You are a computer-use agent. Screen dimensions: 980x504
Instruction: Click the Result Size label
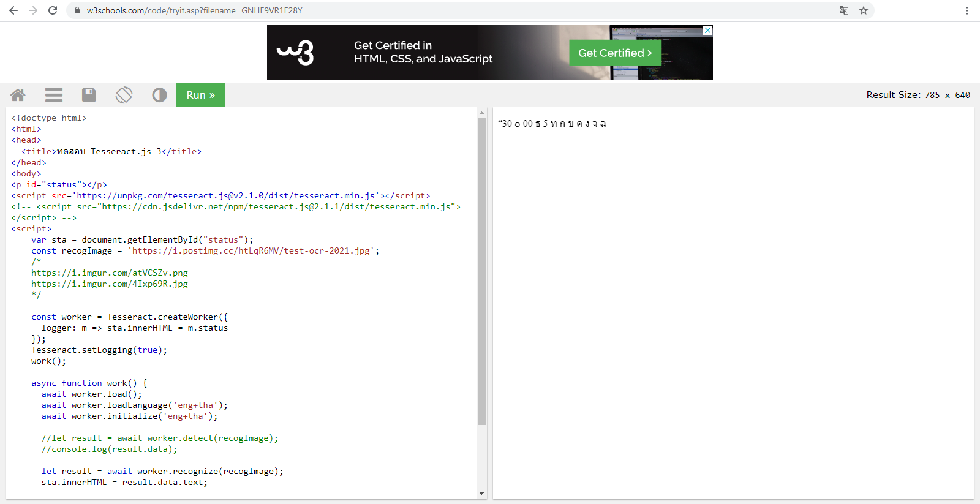pos(918,95)
